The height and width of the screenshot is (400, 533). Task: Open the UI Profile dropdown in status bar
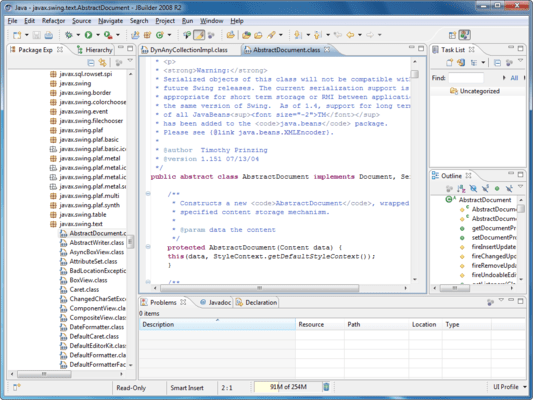coord(509,387)
